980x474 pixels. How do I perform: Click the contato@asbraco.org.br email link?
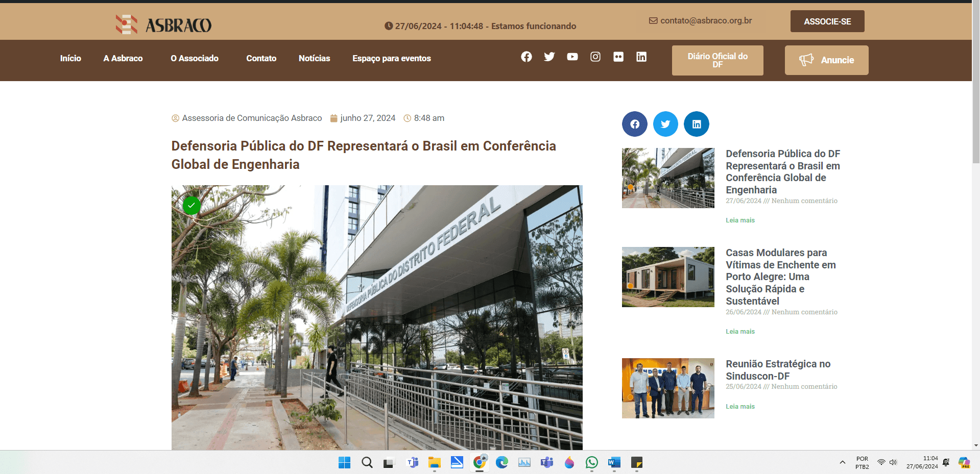[701, 20]
